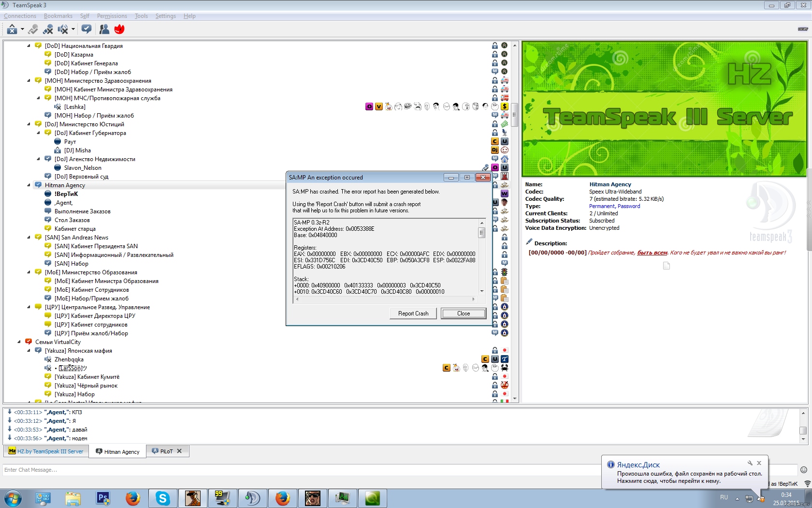
Task: Close the Яндекс.Диск notification popup
Action: click(x=759, y=463)
